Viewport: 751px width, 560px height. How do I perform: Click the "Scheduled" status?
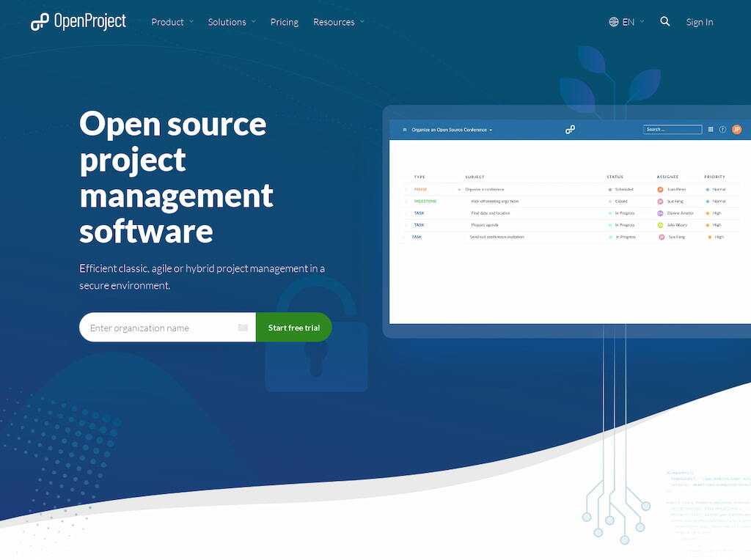click(624, 190)
